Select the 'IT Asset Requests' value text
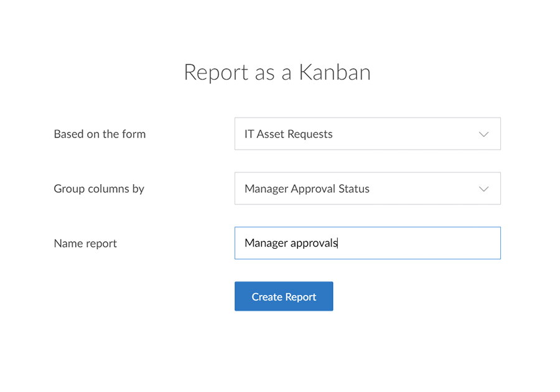The image size is (560, 392). point(289,134)
